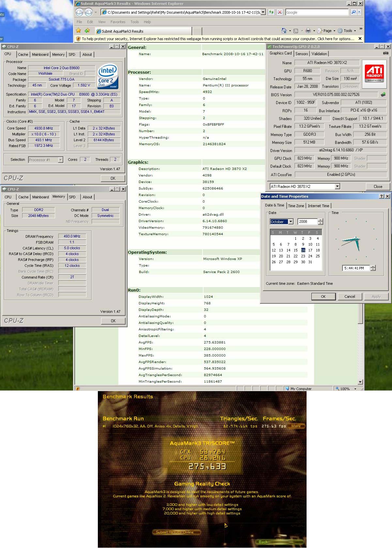Click OK in the lower CPU-Z Memory window
The width and height of the screenshot is (392, 548).
pyautogui.click(x=113, y=321)
